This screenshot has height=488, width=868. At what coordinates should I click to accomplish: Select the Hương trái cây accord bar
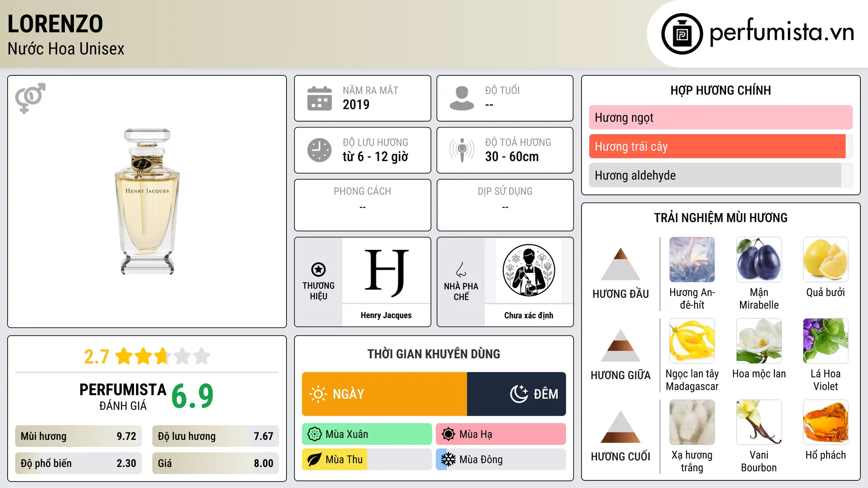(721, 147)
